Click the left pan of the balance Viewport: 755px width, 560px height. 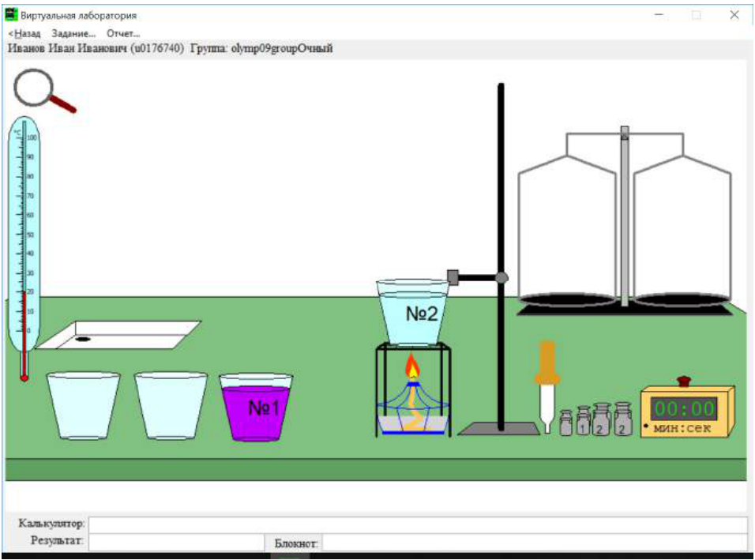coord(567,299)
